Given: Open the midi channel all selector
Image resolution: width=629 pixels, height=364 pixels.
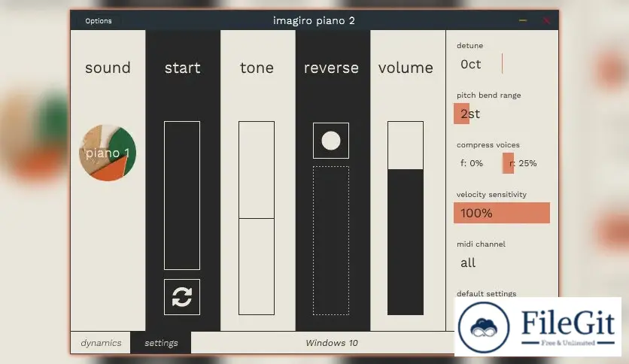Looking at the screenshot, I should [x=468, y=263].
